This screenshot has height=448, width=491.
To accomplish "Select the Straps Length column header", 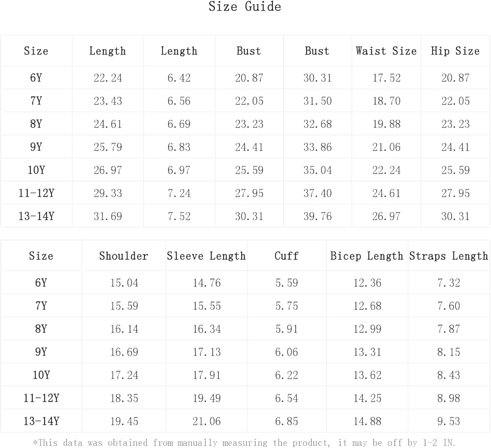I will point(449,256).
